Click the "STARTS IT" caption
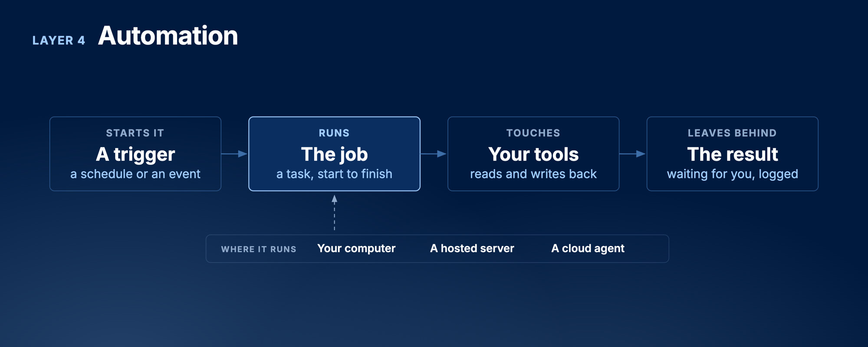Image resolution: width=868 pixels, height=347 pixels. [x=135, y=133]
